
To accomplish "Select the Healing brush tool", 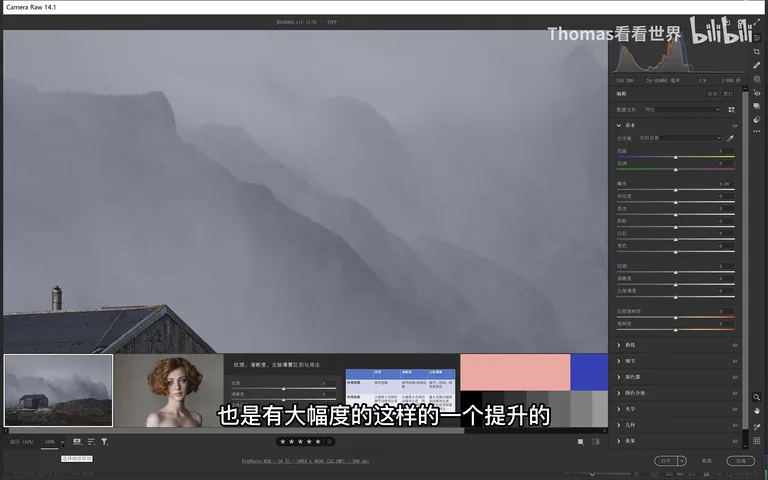I will point(757,65).
